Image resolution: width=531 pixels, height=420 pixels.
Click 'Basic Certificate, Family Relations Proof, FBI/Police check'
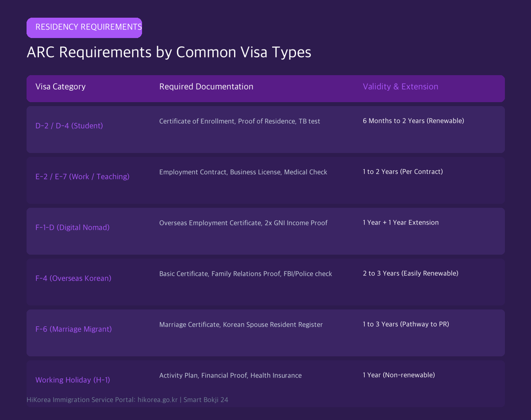pyautogui.click(x=246, y=274)
